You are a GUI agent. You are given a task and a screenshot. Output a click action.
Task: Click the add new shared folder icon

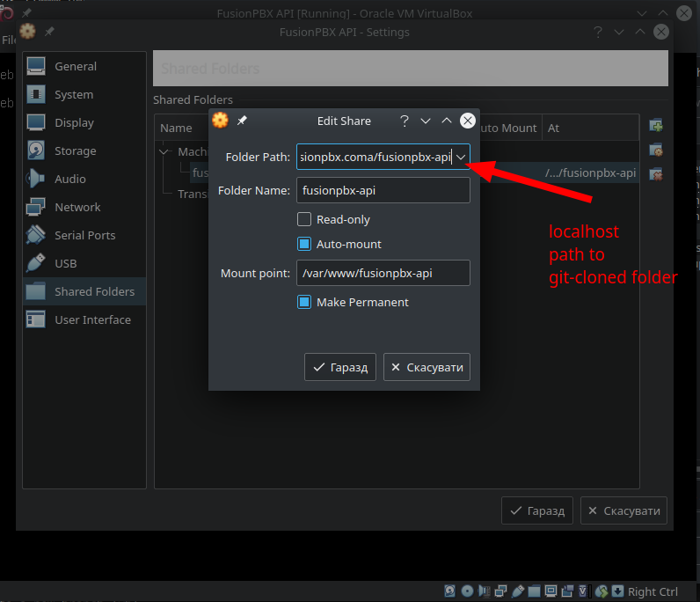click(656, 126)
